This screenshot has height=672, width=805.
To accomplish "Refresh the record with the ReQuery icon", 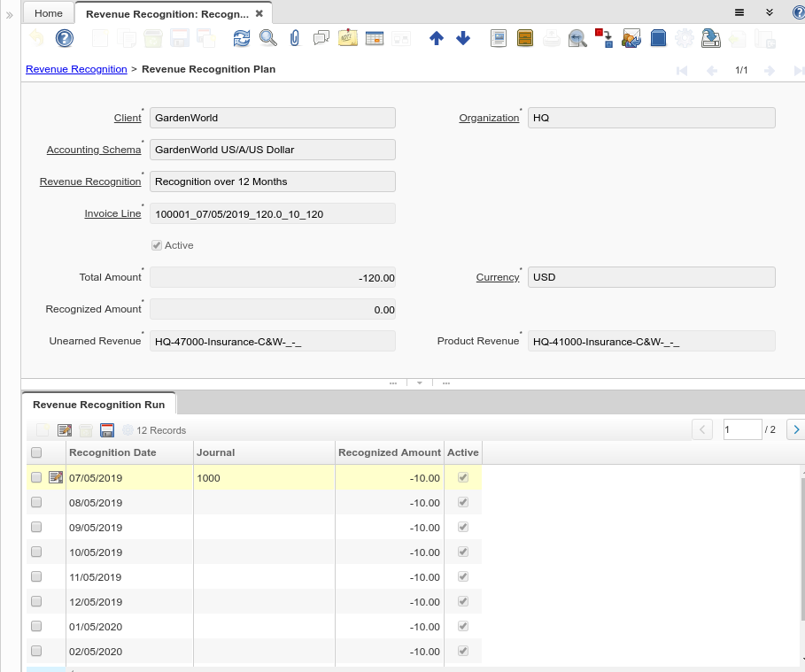I will pyautogui.click(x=242, y=38).
